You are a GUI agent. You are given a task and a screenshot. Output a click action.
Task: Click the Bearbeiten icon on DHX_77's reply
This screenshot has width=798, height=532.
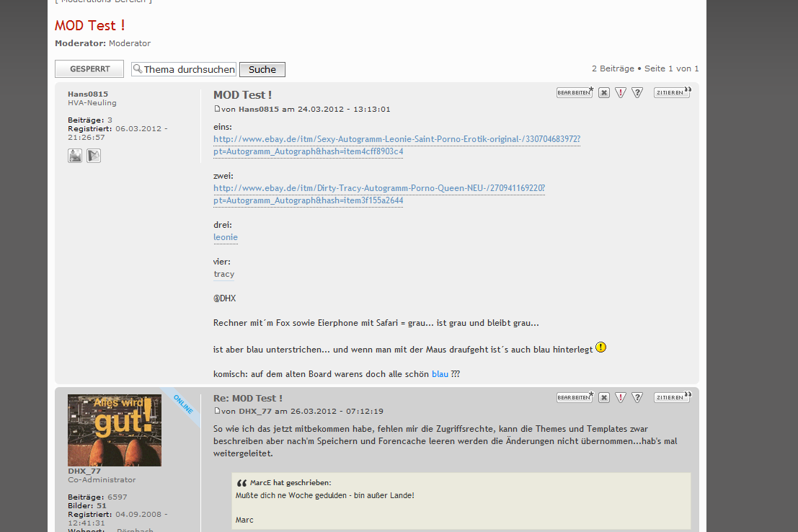coord(575,397)
